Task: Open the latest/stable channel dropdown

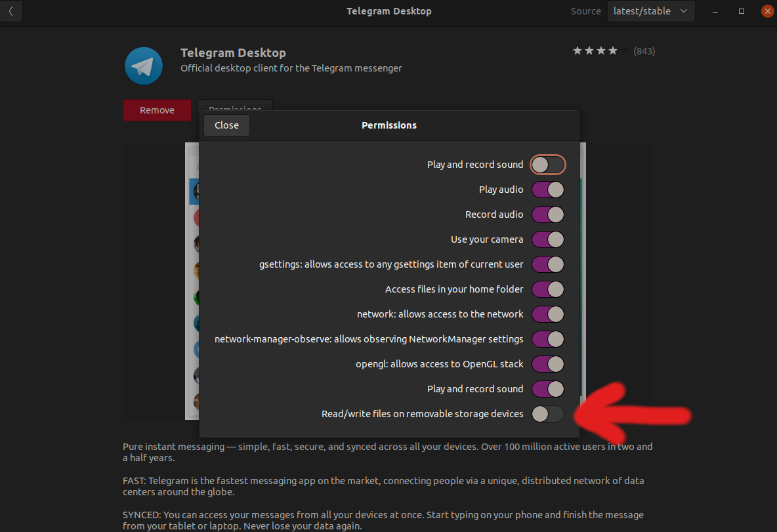Action: tap(650, 10)
